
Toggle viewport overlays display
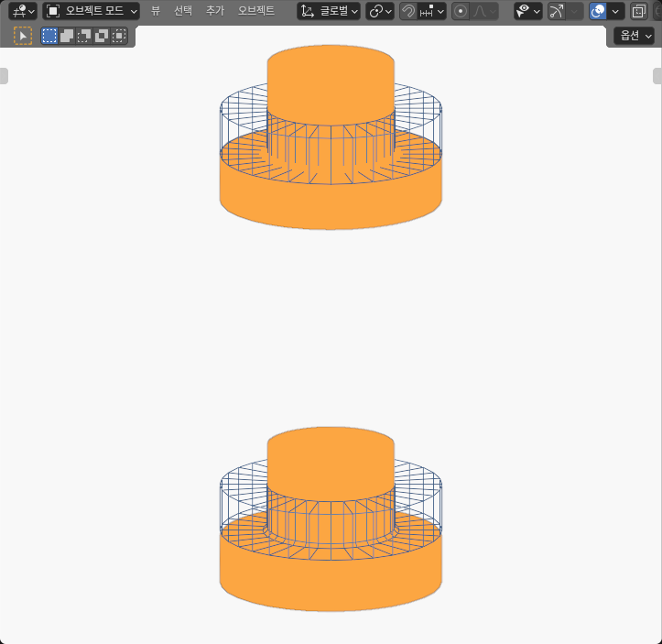coord(598,11)
